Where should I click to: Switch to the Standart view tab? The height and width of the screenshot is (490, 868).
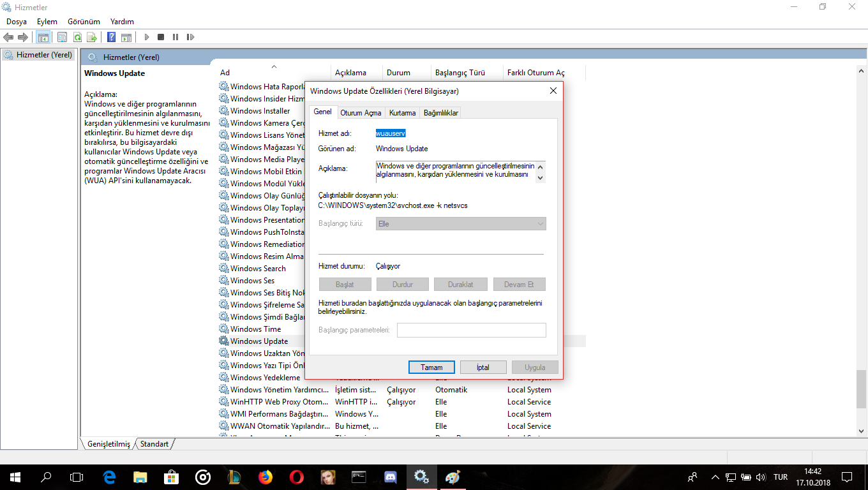point(154,443)
